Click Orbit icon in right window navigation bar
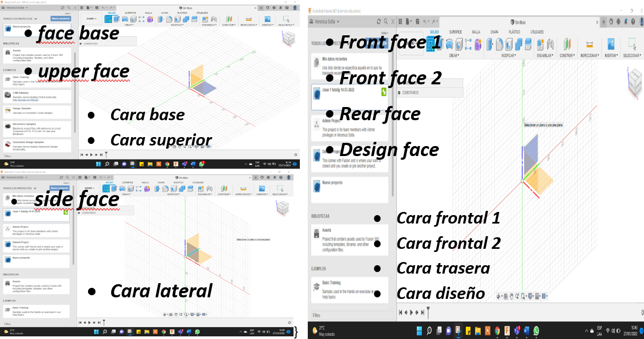 [x=499, y=297]
